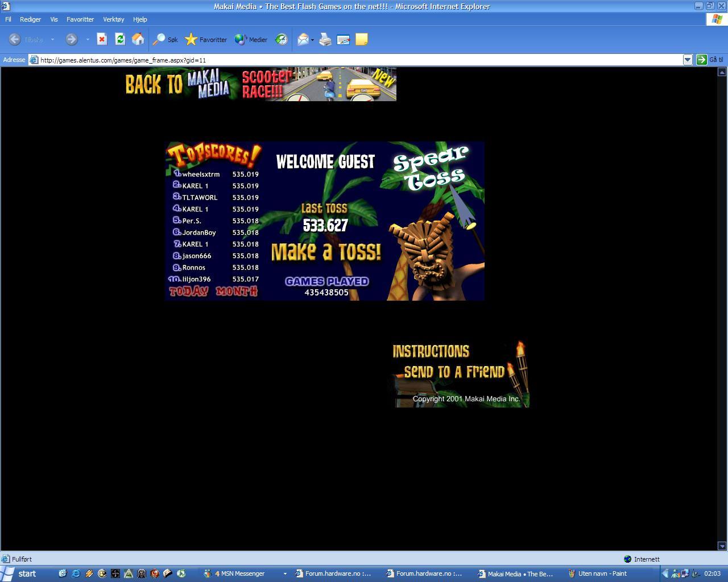Switch to TODAY scores tab
This screenshot has width=728, height=582.
pyautogui.click(x=189, y=292)
